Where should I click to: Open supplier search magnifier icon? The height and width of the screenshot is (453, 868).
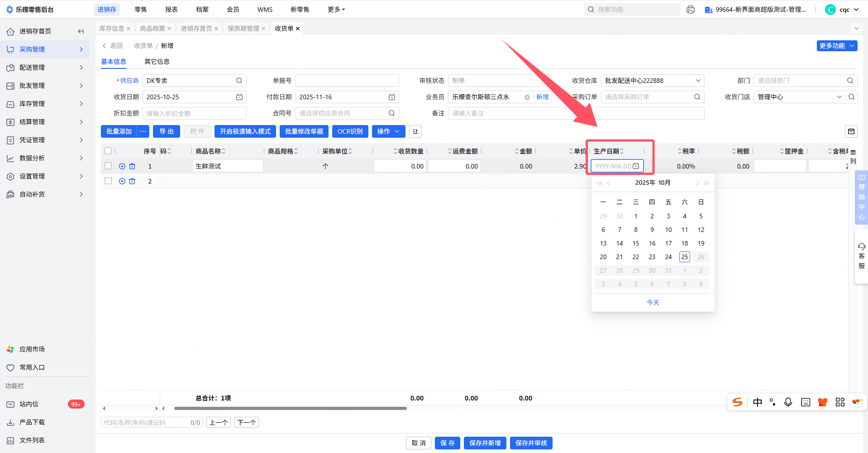coord(239,81)
